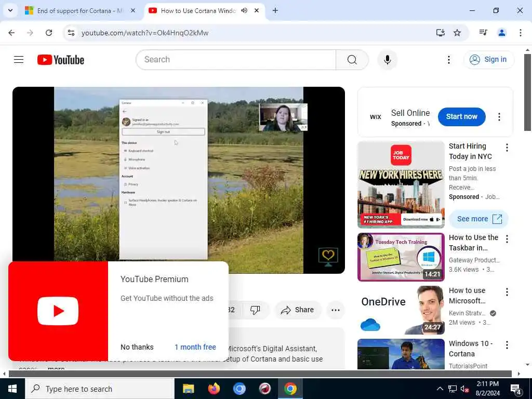The width and height of the screenshot is (532, 399).
Task: Open Chrome icon in taskbar
Action: pos(290,389)
